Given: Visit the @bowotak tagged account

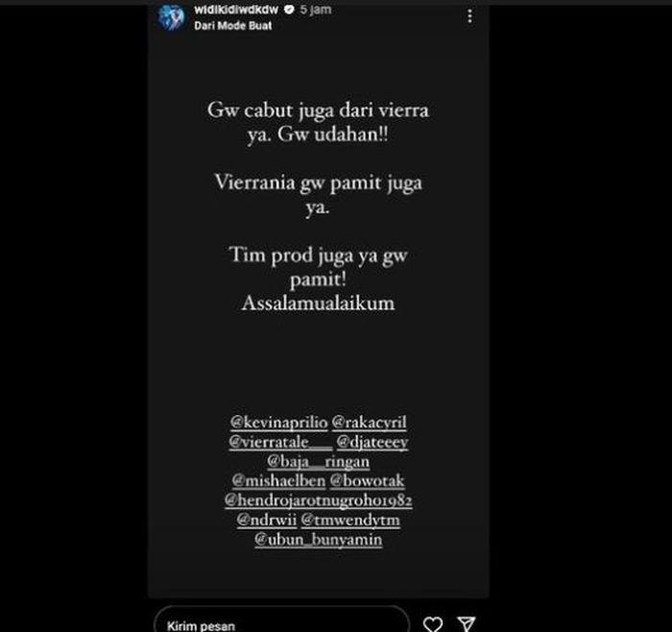Looking at the screenshot, I should tap(367, 480).
